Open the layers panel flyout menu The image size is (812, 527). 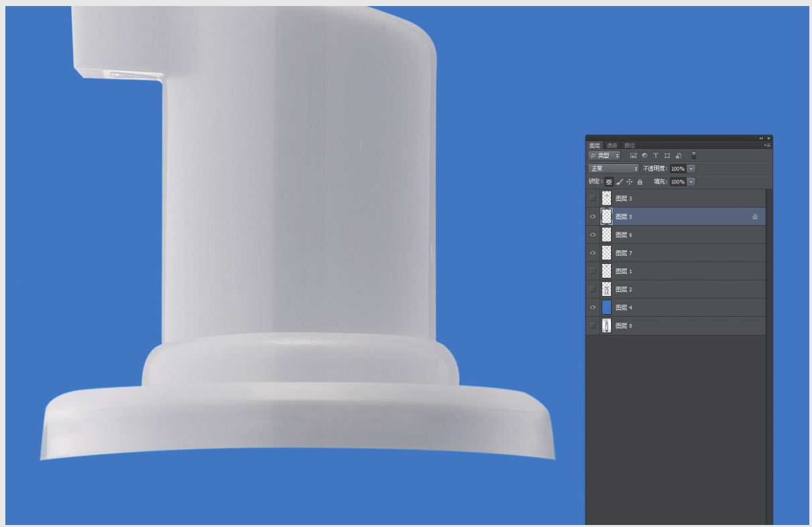point(767,145)
